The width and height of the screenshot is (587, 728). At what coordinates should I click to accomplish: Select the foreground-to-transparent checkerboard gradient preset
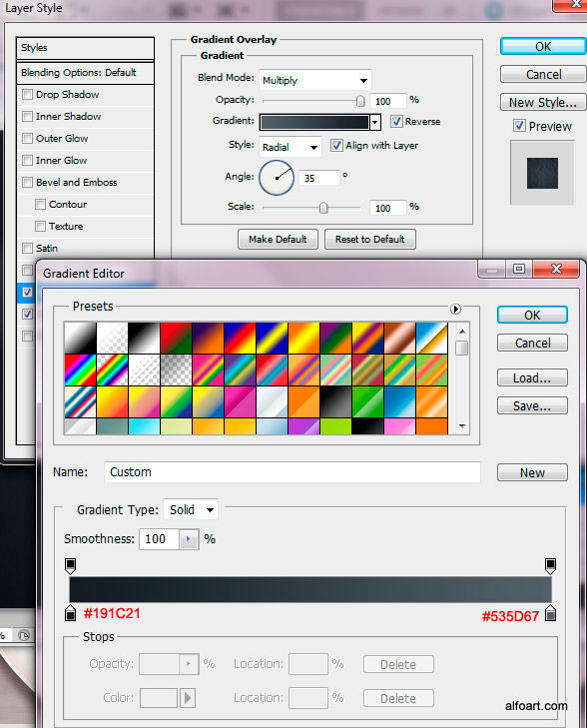coord(112,338)
